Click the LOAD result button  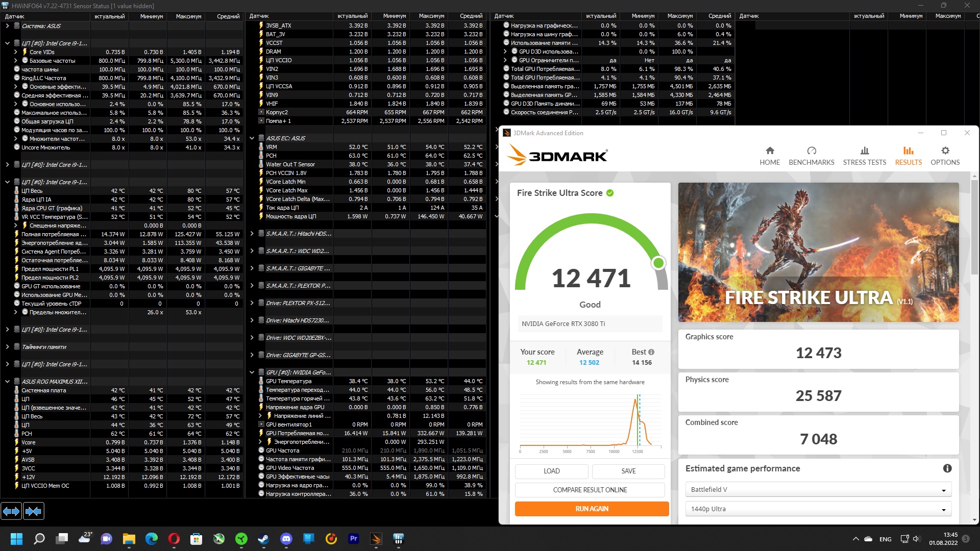551,471
